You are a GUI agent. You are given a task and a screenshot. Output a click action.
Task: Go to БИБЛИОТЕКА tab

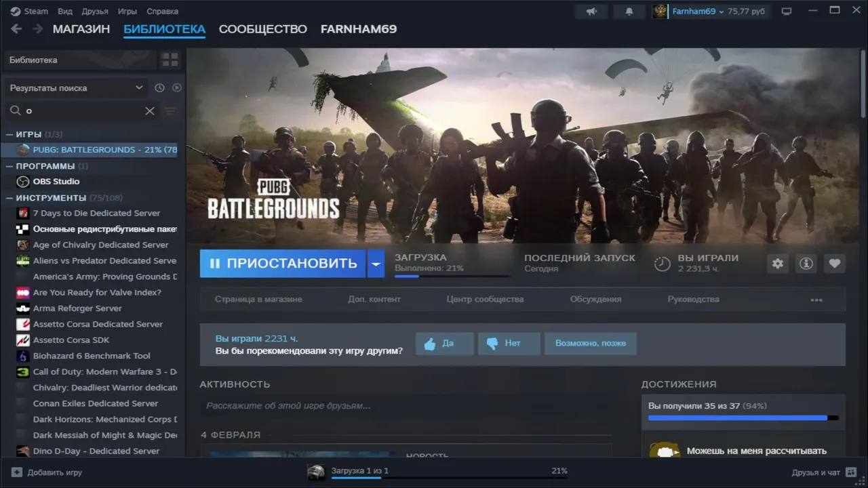(164, 29)
